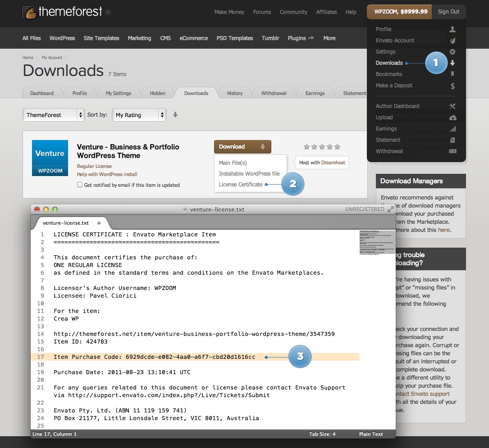The width and height of the screenshot is (489, 448).
Task: Switch to the History tab
Action: [x=234, y=93]
